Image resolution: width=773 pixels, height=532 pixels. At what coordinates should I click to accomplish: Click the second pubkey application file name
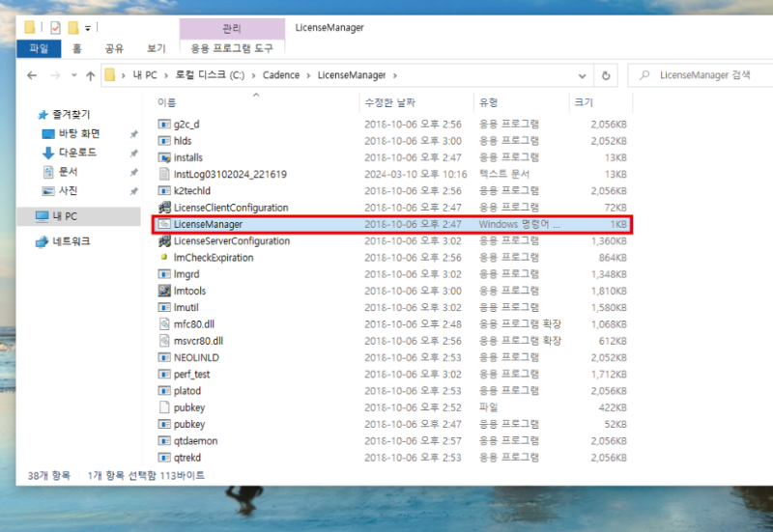[x=189, y=424]
